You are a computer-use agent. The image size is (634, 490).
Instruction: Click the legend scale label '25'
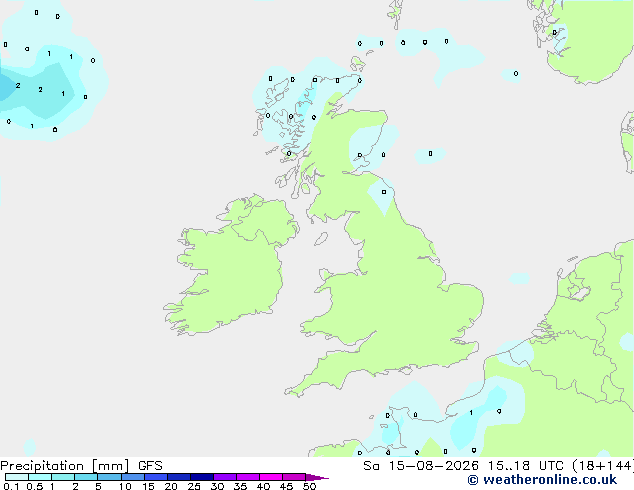pos(194,486)
